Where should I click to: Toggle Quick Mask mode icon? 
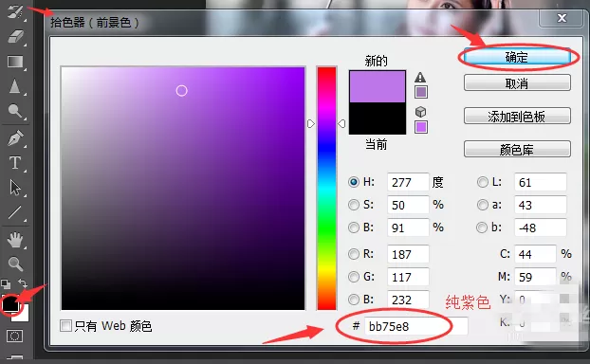pyautogui.click(x=14, y=336)
